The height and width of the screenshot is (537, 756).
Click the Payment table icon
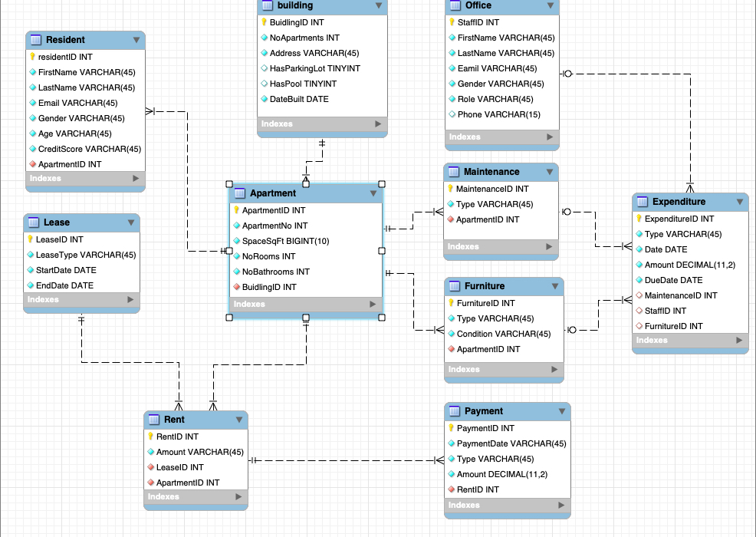click(454, 411)
